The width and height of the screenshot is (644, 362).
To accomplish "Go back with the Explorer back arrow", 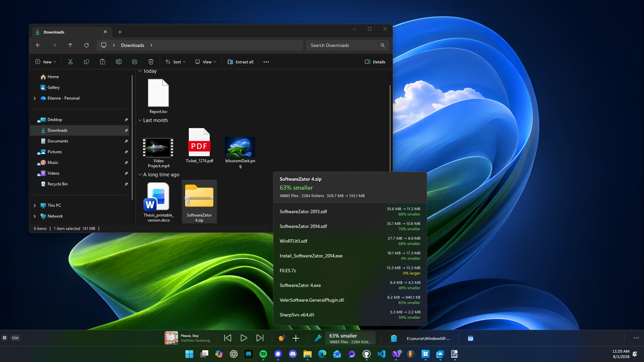I will 38,45.
